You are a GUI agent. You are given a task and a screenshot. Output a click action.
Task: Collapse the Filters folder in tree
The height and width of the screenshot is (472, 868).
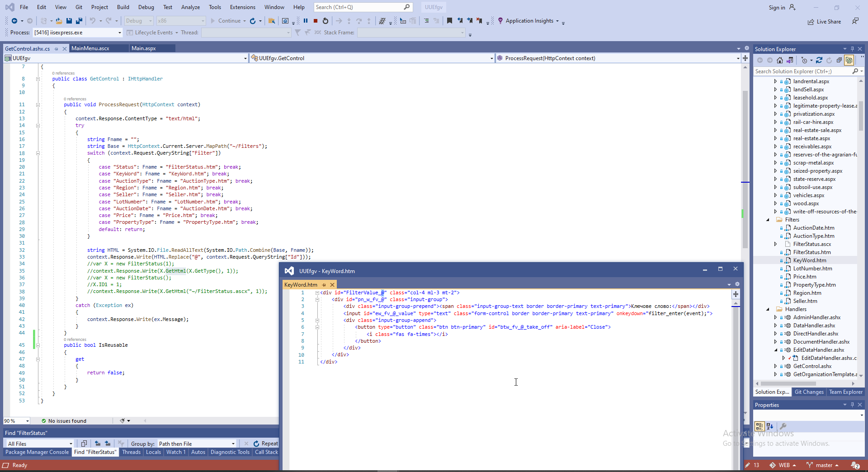click(768, 220)
